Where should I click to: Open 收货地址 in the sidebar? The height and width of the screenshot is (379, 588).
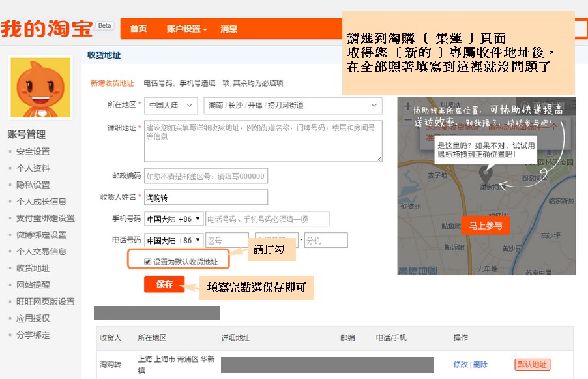pyautogui.click(x=33, y=268)
